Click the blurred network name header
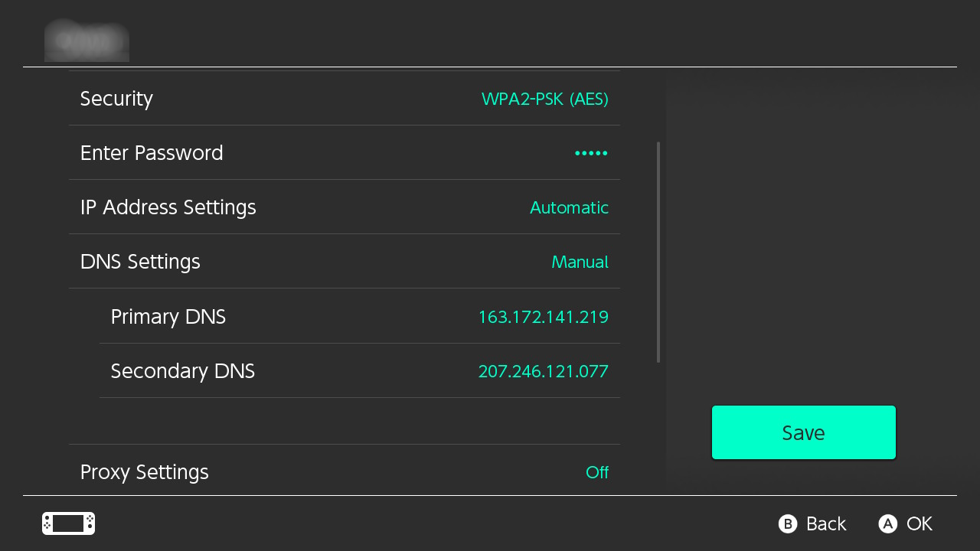Viewport: 980px width, 551px height. click(x=86, y=40)
